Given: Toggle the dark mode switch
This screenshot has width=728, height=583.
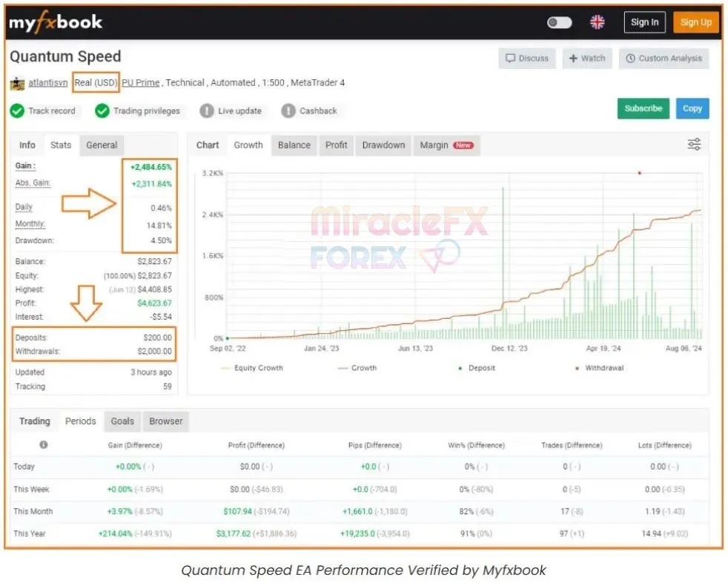Looking at the screenshot, I should click(560, 22).
